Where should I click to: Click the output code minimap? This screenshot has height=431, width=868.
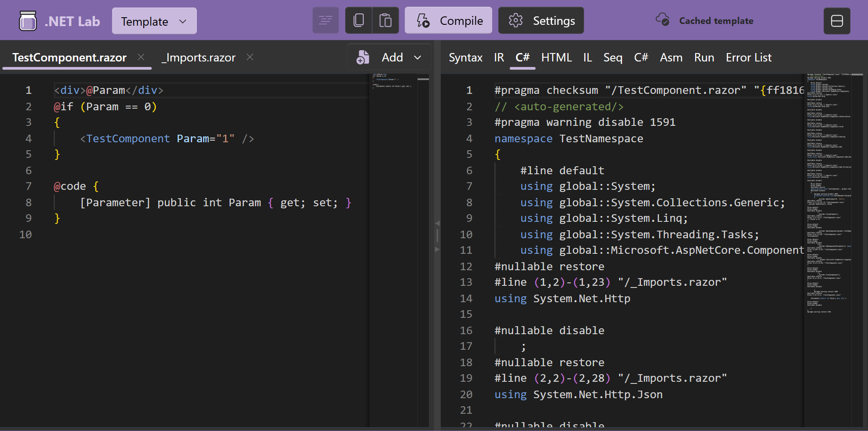pos(828,194)
